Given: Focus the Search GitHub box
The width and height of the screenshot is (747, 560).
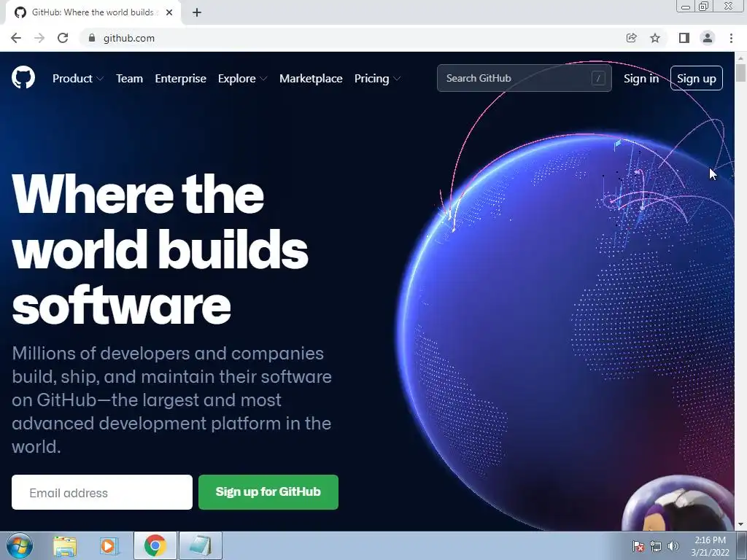Looking at the screenshot, I should point(524,78).
